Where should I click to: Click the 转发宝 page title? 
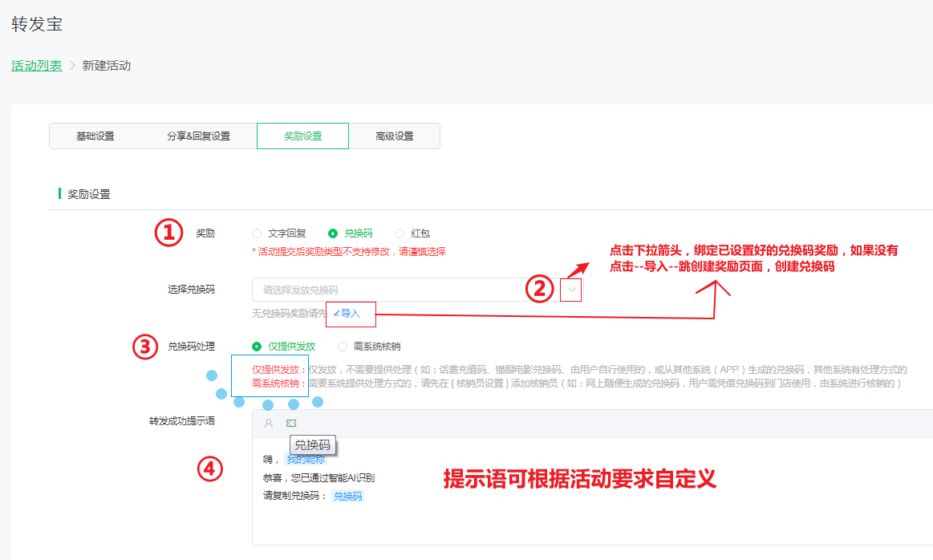[x=37, y=24]
